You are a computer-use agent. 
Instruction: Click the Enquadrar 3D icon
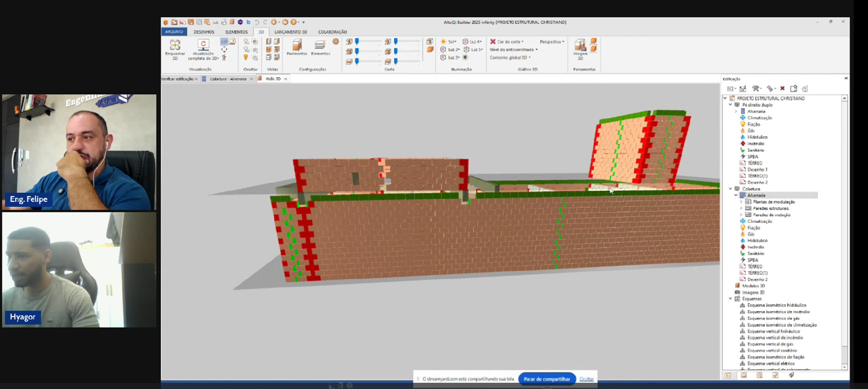175,45
